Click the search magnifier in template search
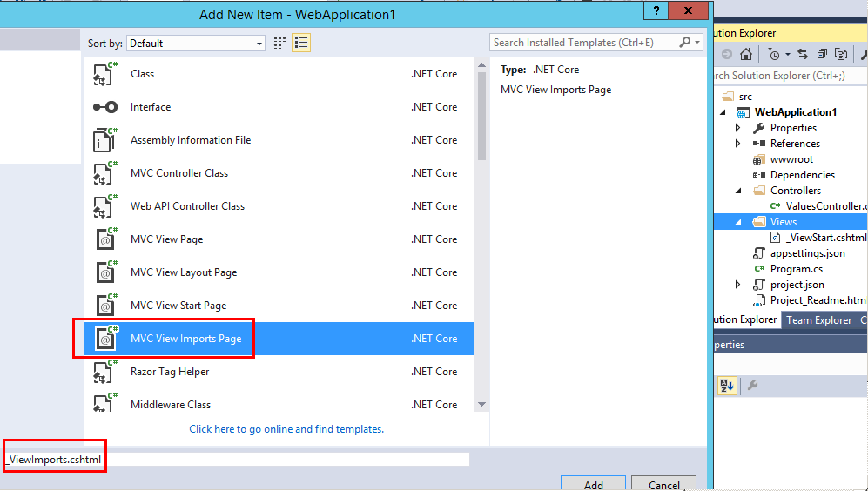Image resolution: width=868 pixels, height=491 pixels. pyautogui.click(x=685, y=42)
